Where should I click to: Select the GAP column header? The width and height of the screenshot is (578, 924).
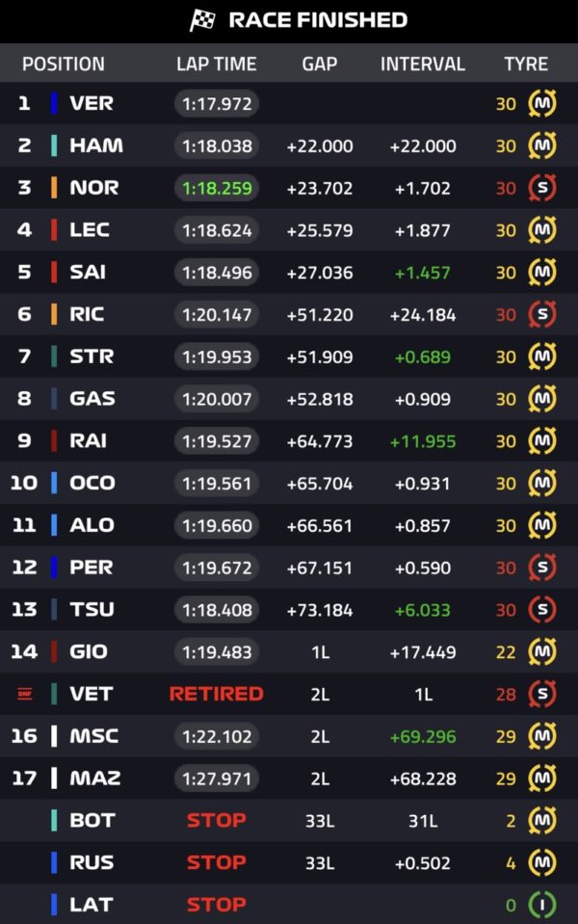(319, 64)
